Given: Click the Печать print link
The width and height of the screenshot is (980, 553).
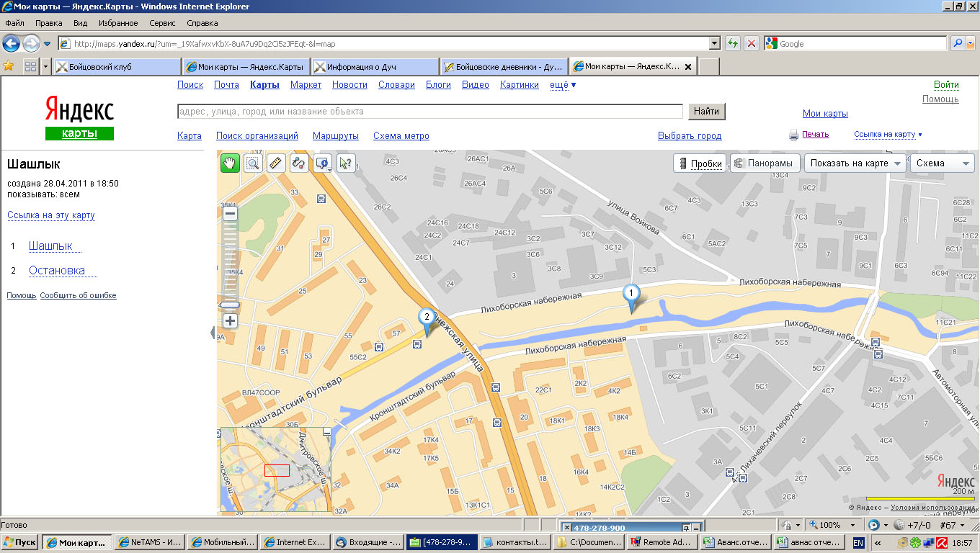Looking at the screenshot, I should (x=815, y=135).
